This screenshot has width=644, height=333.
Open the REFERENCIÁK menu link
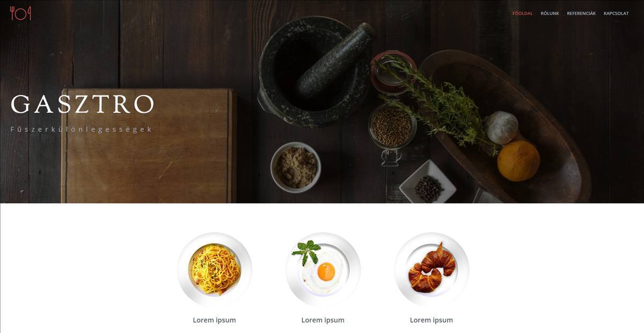pos(581,13)
